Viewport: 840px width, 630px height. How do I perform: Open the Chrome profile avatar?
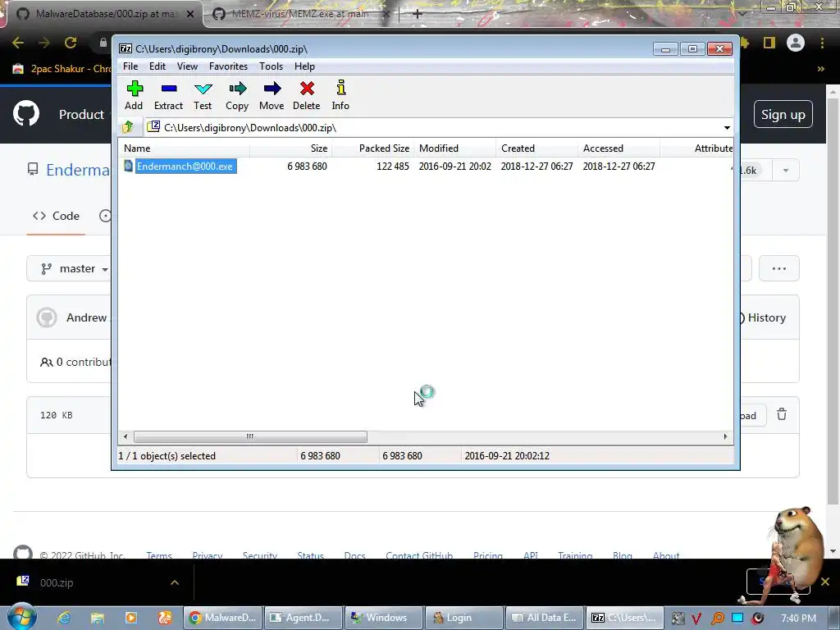pos(796,43)
